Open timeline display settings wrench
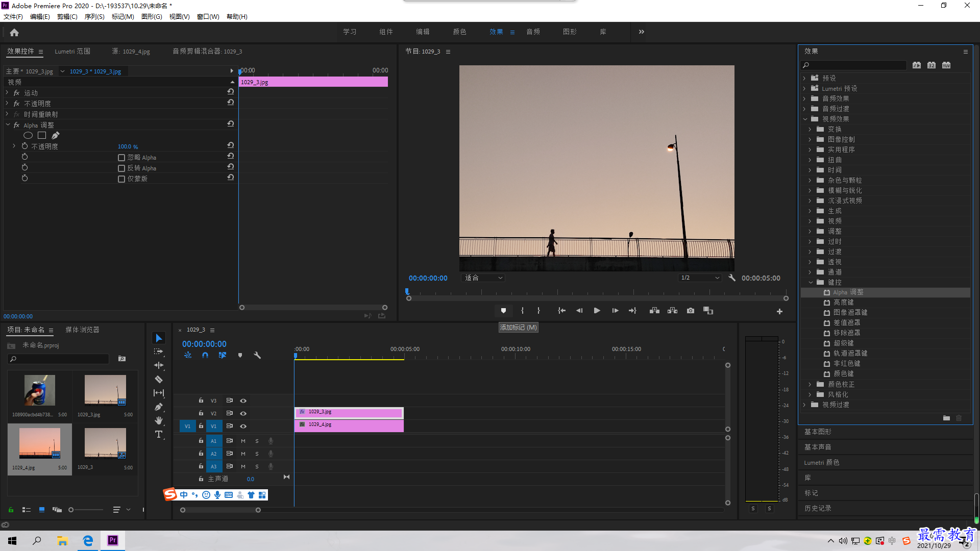This screenshot has width=980, height=551. 257,355
